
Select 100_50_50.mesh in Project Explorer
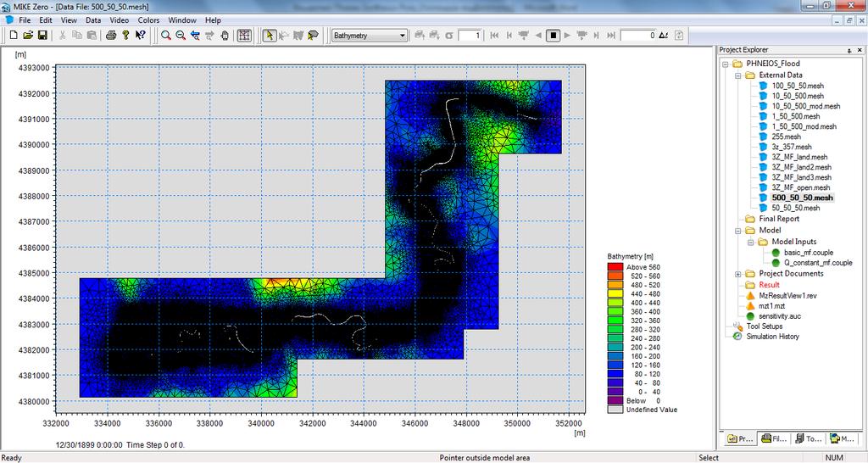tap(797, 86)
